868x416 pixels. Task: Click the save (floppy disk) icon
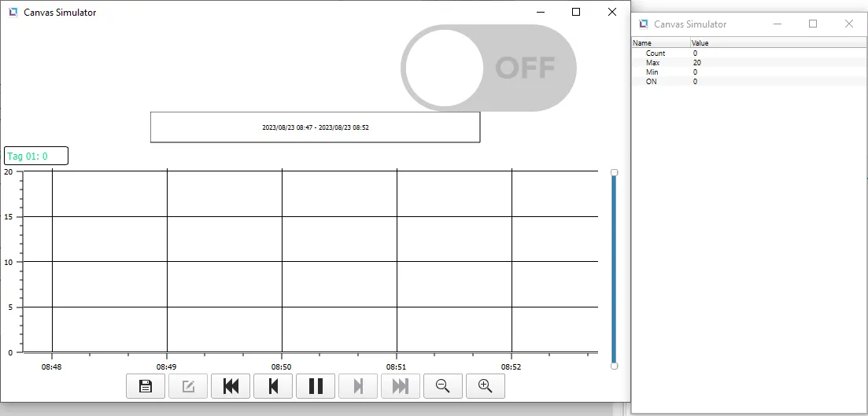click(146, 386)
